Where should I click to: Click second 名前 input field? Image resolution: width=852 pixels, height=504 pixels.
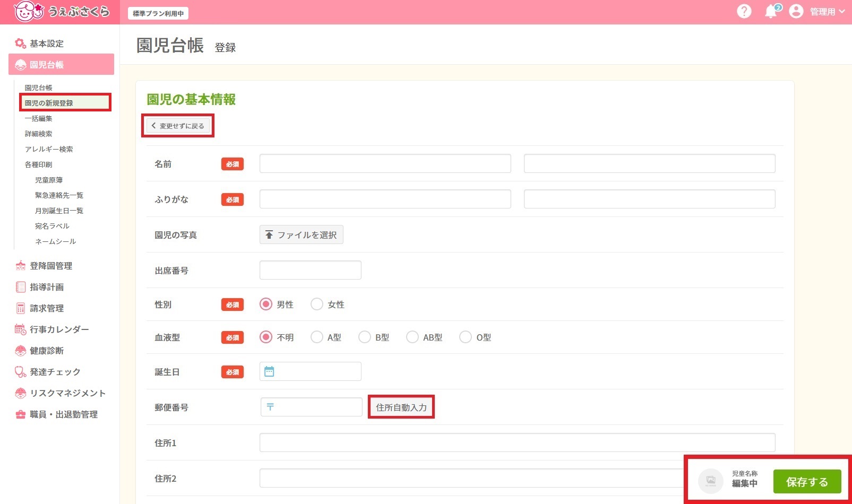tap(650, 163)
